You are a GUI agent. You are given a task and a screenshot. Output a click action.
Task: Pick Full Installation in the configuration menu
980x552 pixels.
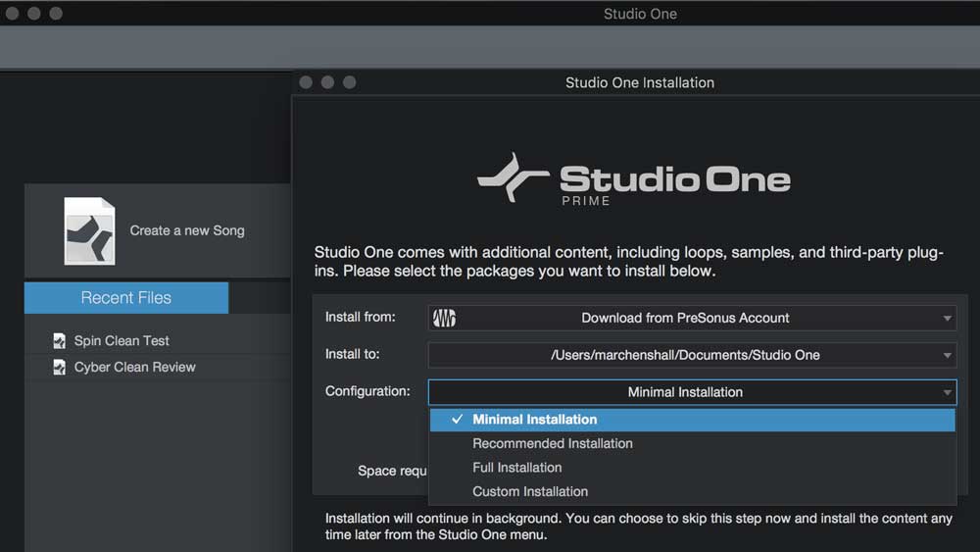(516, 468)
